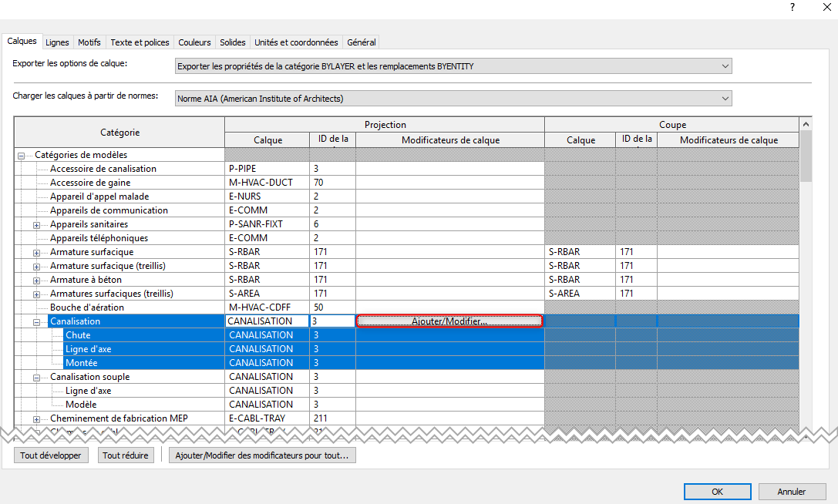Confirm with the OK button
The height and width of the screenshot is (504, 838).
click(717, 492)
